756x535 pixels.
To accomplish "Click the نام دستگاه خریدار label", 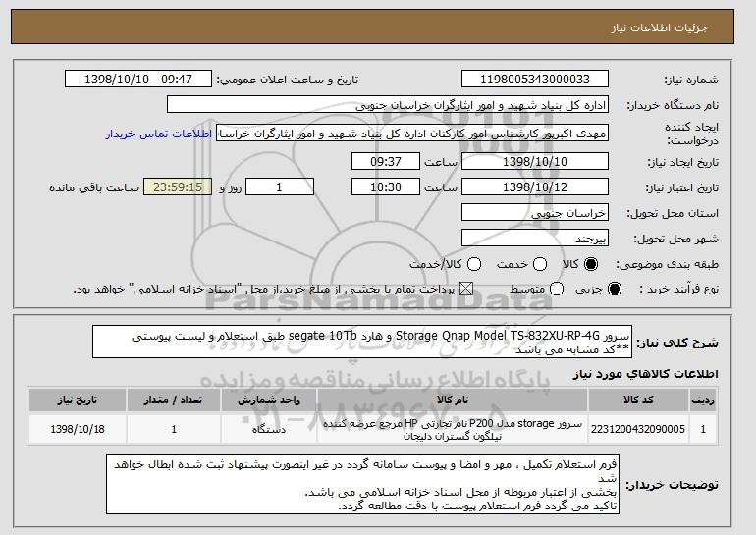I will click(x=673, y=105).
